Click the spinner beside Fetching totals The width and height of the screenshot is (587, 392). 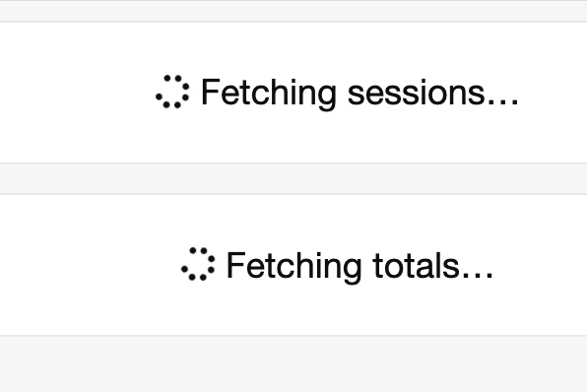pos(198,264)
